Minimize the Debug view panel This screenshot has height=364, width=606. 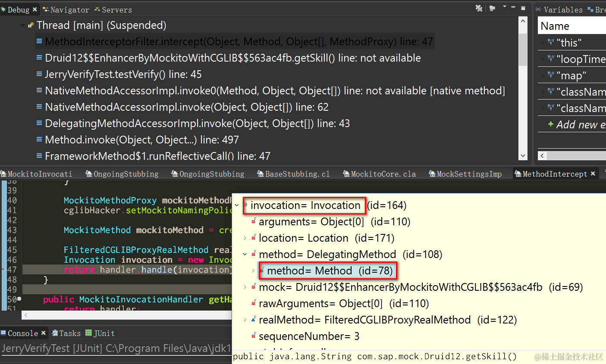[x=513, y=7]
